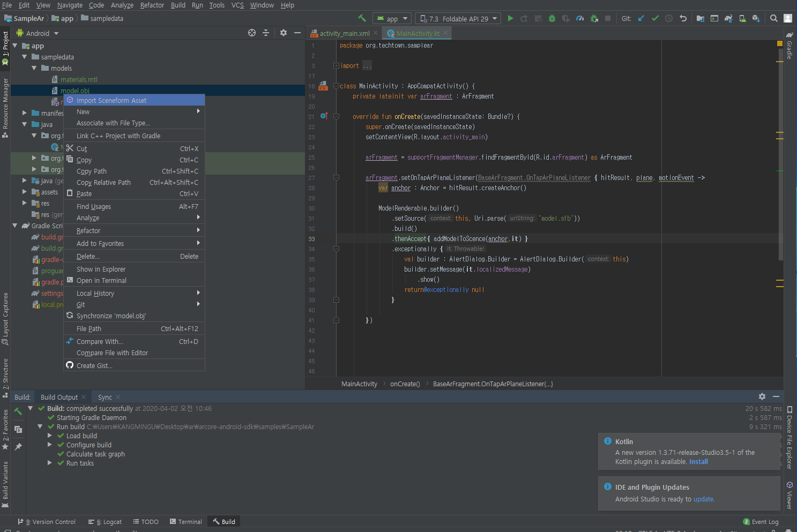Click the user account avatar icon

tap(788, 18)
